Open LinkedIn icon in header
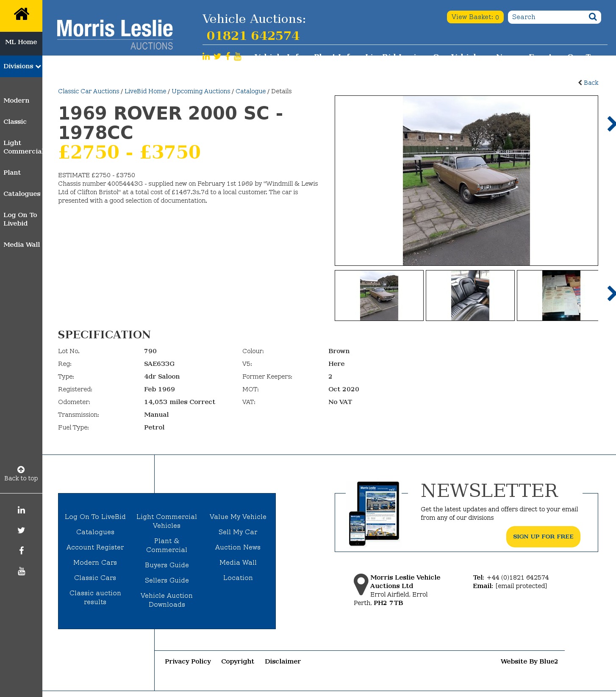 206,56
